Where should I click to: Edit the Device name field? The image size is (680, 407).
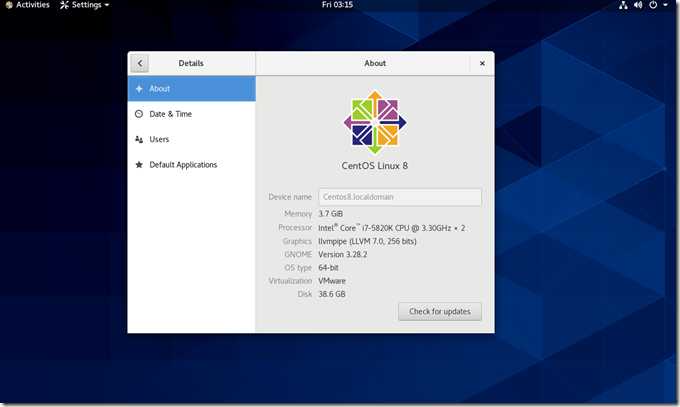[400, 197]
